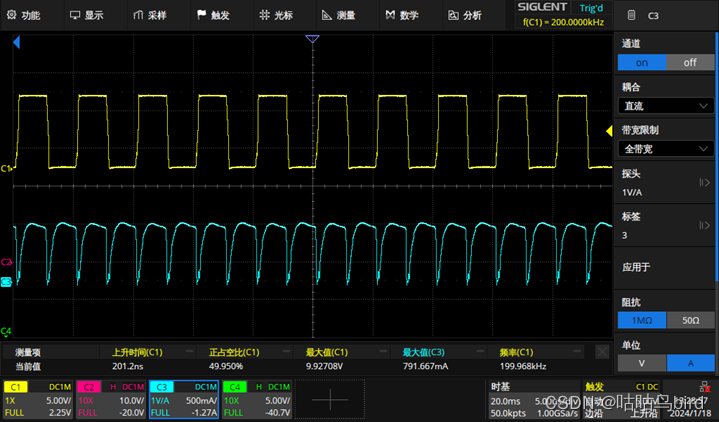The image size is (719, 422).
Task: Click the Trig'd status indicator
Action: click(x=592, y=8)
